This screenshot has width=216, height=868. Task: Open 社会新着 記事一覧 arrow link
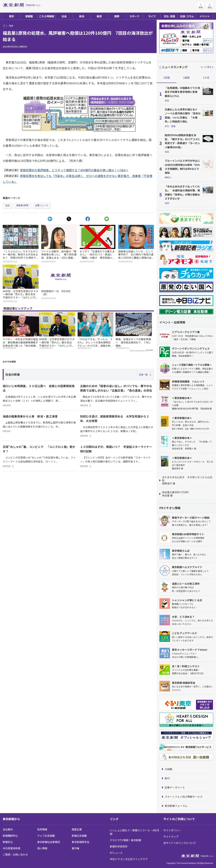pos(145,374)
